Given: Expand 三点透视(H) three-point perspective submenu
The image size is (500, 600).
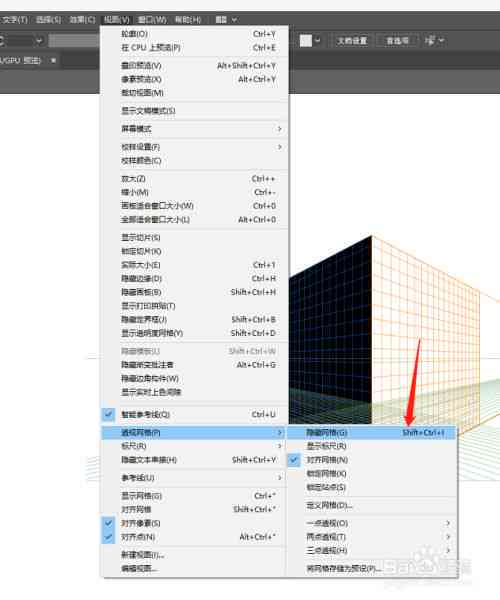Looking at the screenshot, I should point(372,551).
